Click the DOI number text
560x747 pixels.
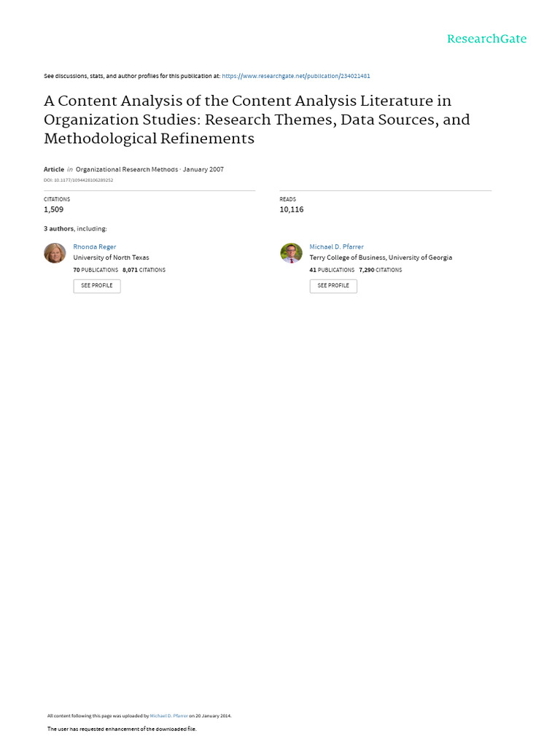click(78, 179)
